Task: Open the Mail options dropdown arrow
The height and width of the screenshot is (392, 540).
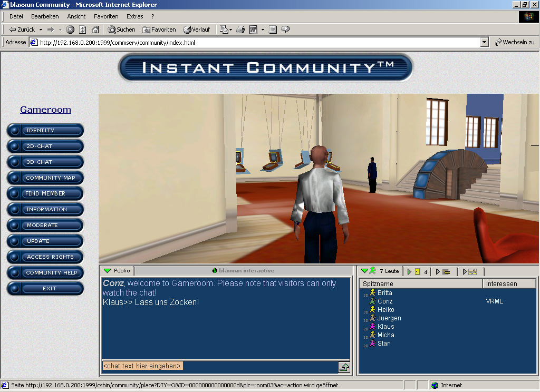Action: coord(230,30)
